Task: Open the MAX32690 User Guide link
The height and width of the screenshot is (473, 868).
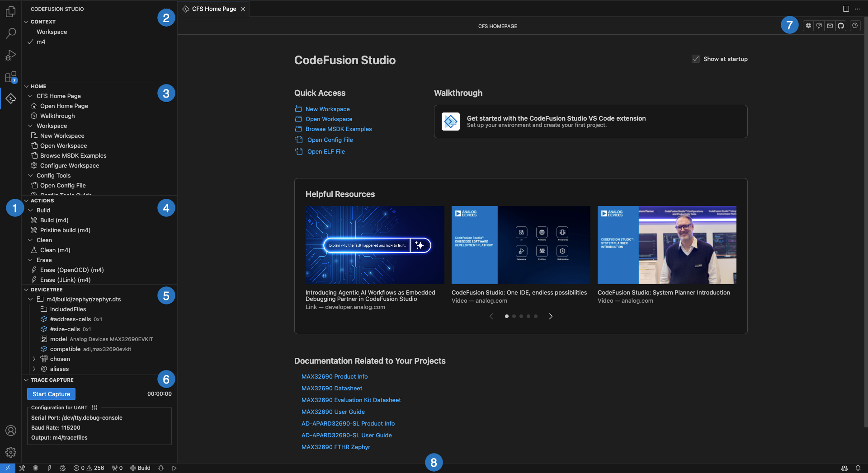Action: point(333,412)
